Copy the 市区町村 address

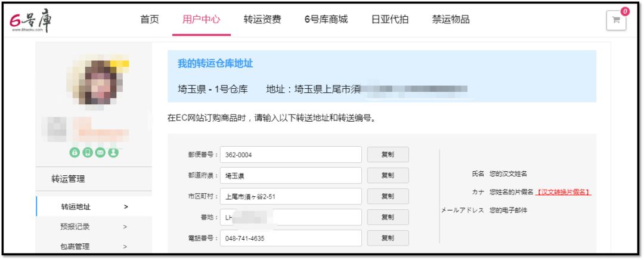click(x=388, y=196)
